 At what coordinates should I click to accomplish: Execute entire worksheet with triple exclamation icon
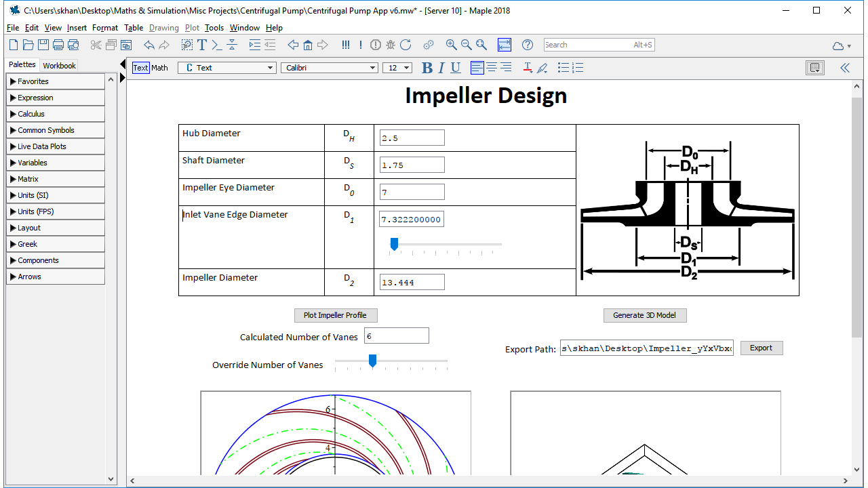(346, 45)
